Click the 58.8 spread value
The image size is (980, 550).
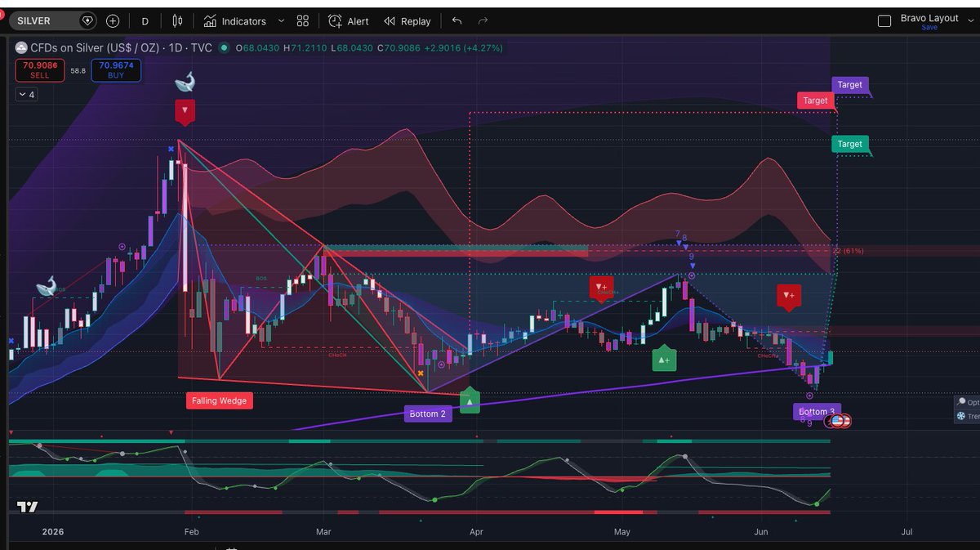tap(78, 71)
